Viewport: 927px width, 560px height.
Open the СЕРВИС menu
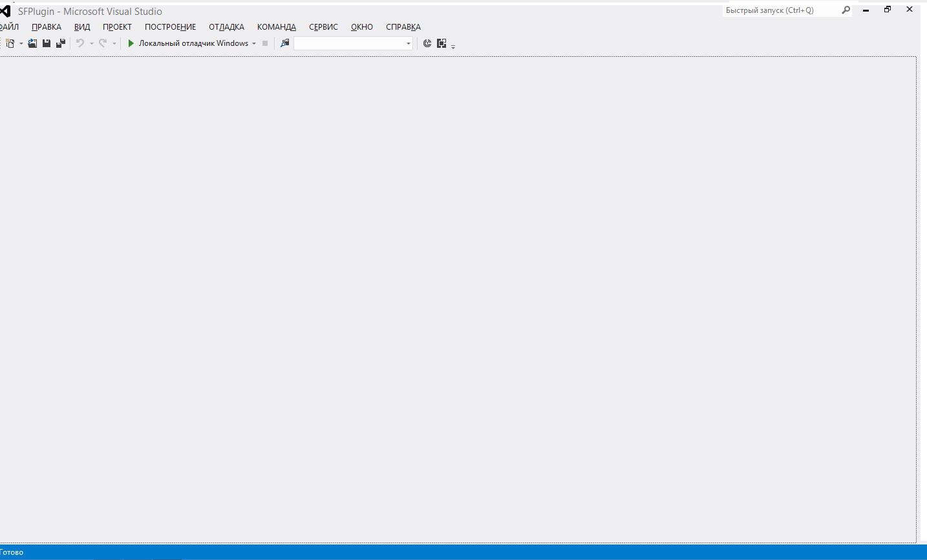323,27
